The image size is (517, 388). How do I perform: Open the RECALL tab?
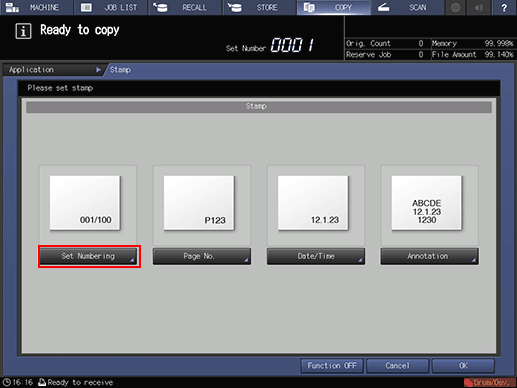(185, 8)
